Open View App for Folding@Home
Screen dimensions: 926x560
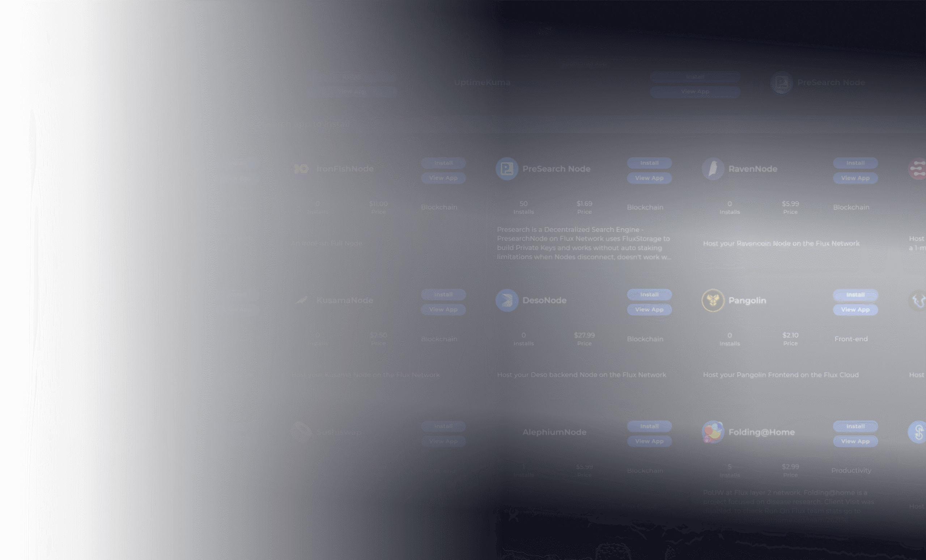855,441
